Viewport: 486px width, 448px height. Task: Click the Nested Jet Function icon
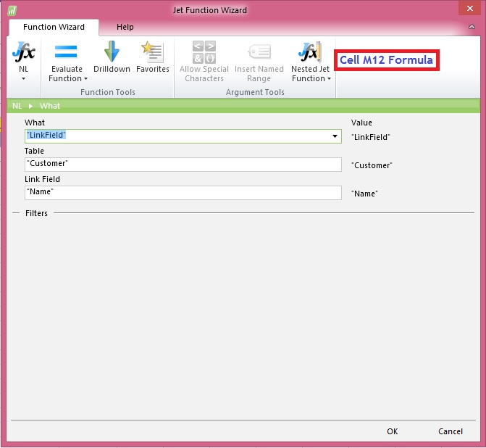(310, 52)
